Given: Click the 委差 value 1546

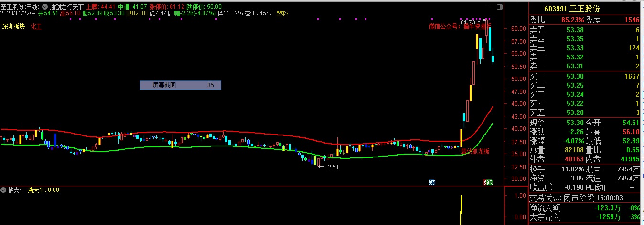Looking at the screenshot, I should point(631,20).
